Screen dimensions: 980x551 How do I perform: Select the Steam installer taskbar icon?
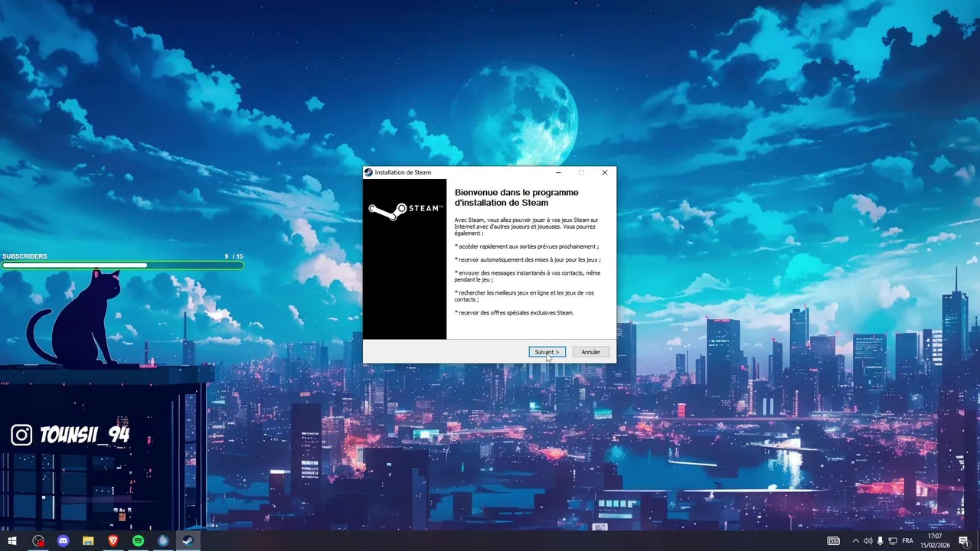[x=188, y=541]
